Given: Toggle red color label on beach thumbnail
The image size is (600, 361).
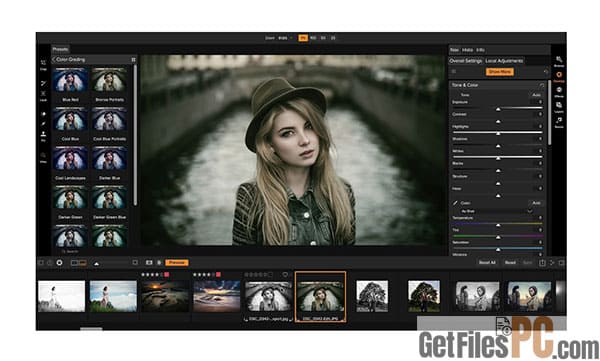Looking at the screenshot, I should pos(218,274).
